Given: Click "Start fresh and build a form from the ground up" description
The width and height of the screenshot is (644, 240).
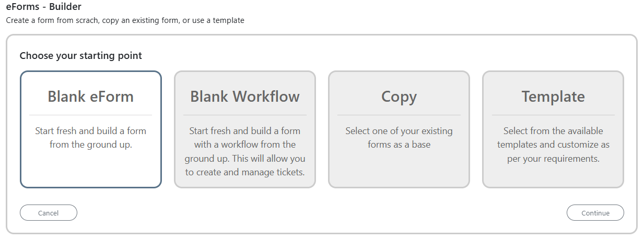Looking at the screenshot, I should [91, 138].
